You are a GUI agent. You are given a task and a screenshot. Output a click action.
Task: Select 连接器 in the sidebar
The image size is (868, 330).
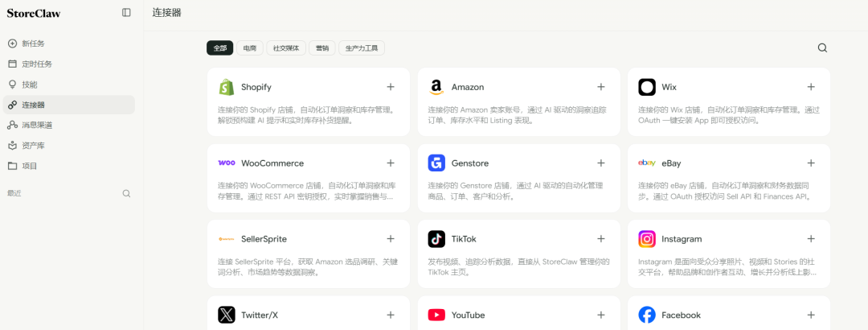(x=68, y=105)
